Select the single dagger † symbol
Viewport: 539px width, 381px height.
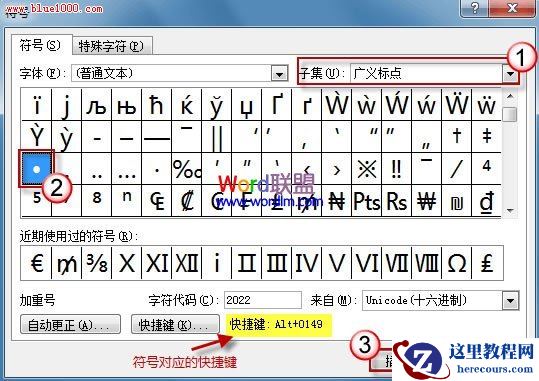(x=456, y=137)
